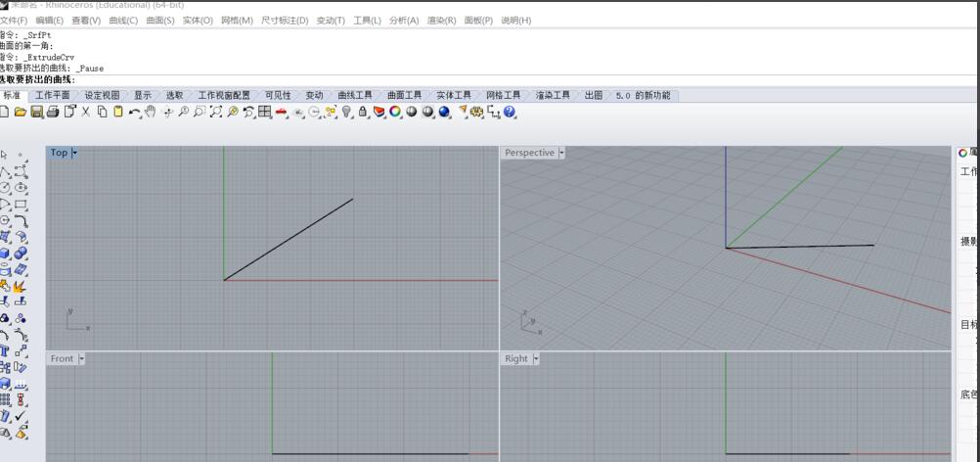The width and height of the screenshot is (980, 462).
Task: Switch to the 曲面工具 toolbar tab
Action: [404, 96]
